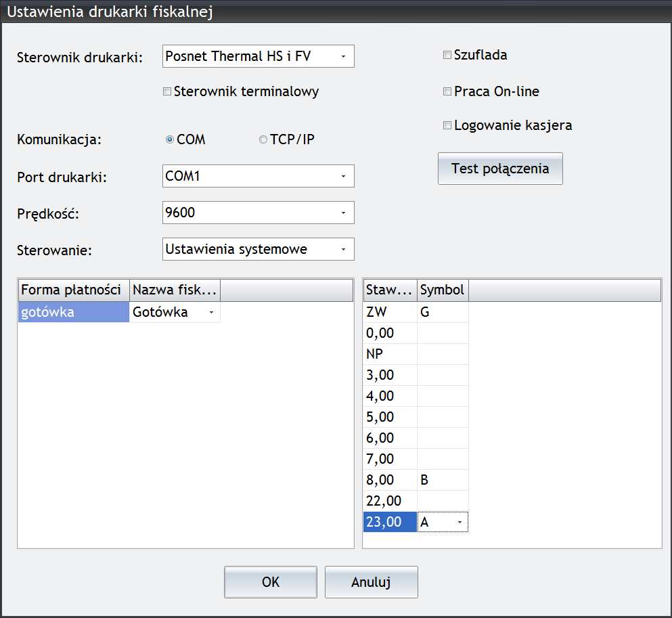Click the Symbol column header

pos(443,290)
